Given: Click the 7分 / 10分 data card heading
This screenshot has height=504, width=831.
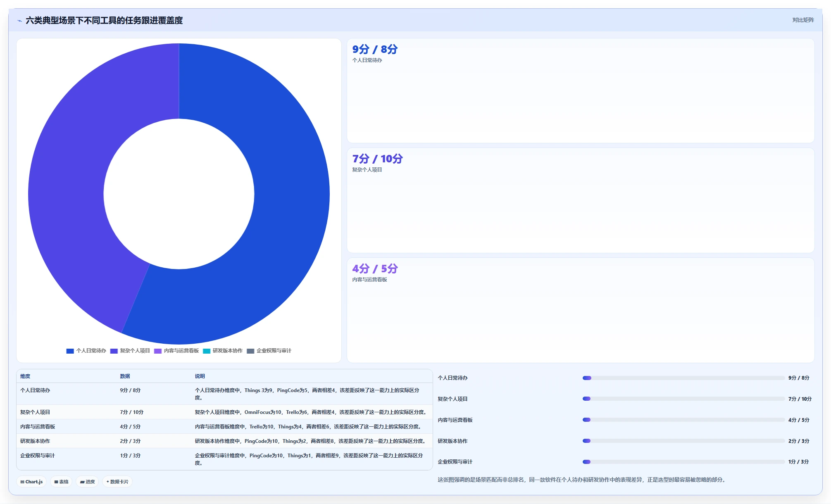Looking at the screenshot, I should point(377,159).
